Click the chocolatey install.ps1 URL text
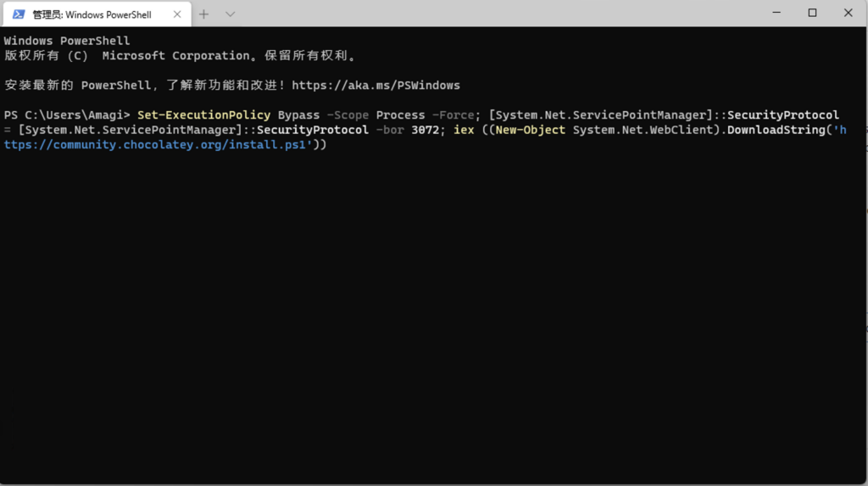This screenshot has width=868, height=486. click(155, 145)
